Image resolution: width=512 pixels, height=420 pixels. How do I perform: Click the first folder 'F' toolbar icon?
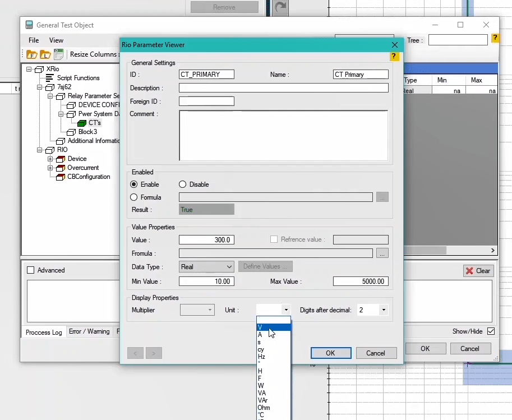click(31, 54)
